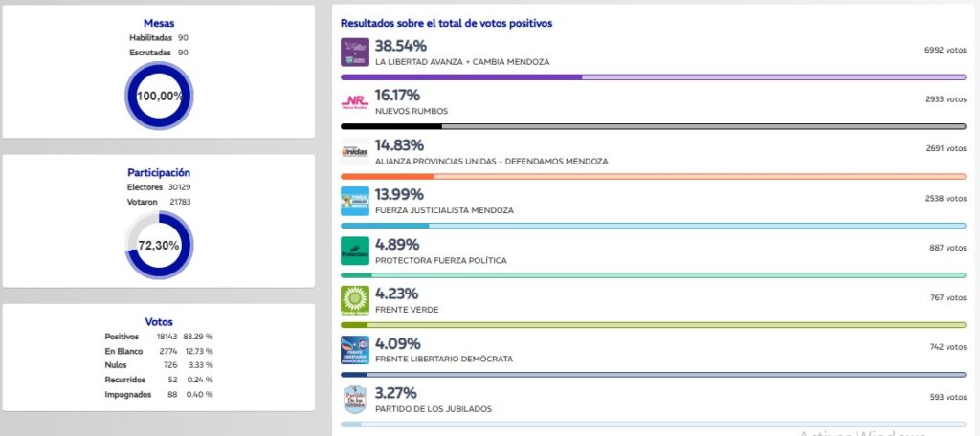Click the Resultados sobre el total heading
980x436 pixels.
[x=446, y=24]
